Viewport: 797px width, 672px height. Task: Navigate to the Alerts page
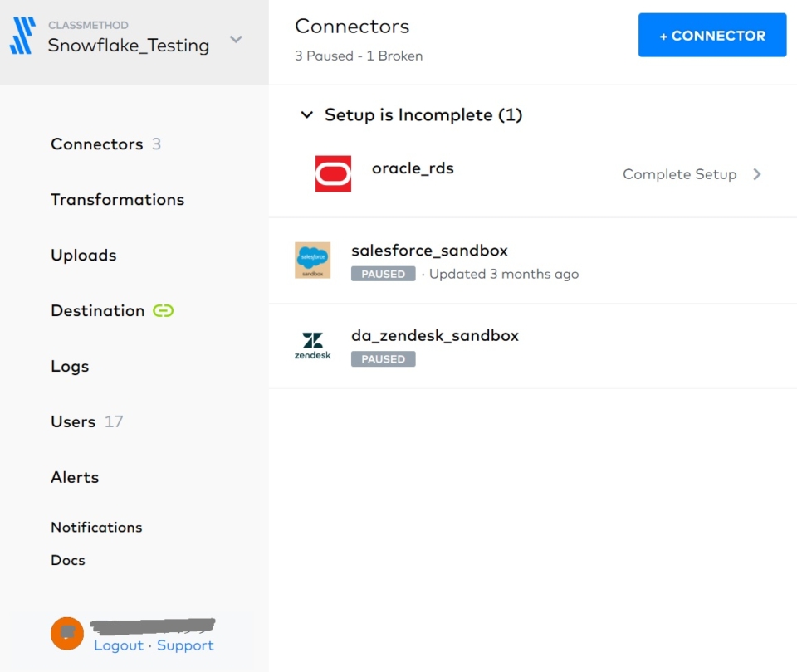click(74, 477)
